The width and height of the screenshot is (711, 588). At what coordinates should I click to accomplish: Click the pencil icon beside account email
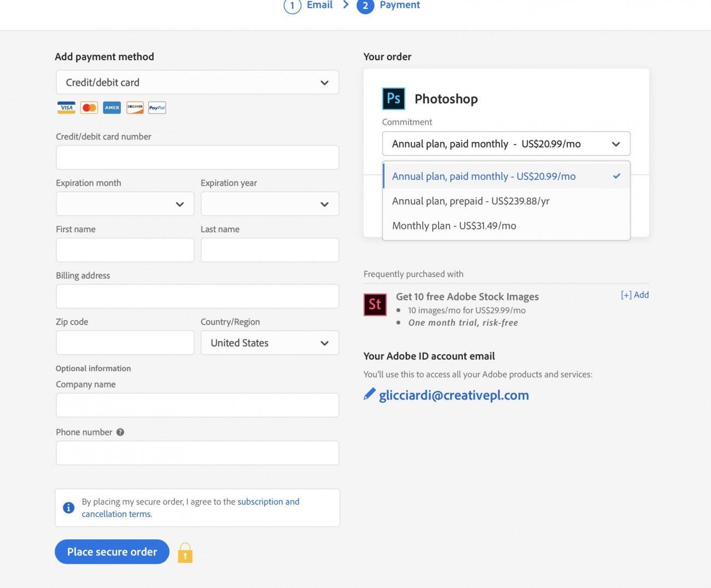click(x=370, y=394)
